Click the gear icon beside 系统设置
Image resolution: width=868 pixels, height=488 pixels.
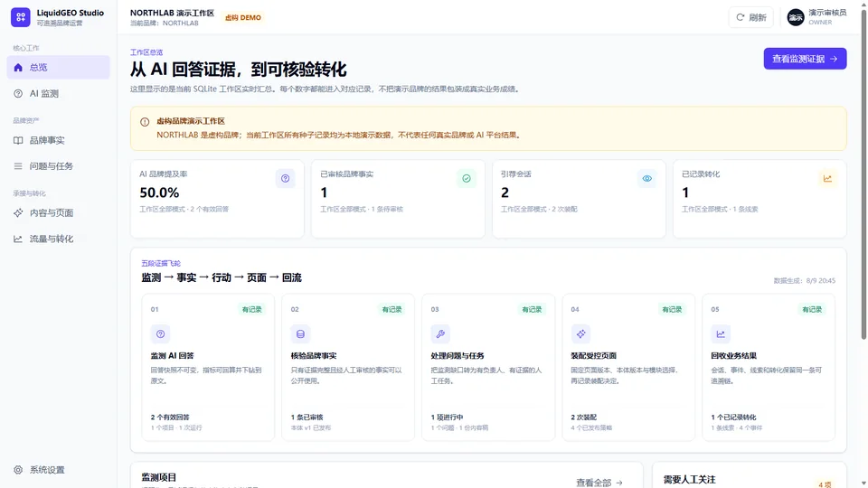pyautogui.click(x=18, y=470)
